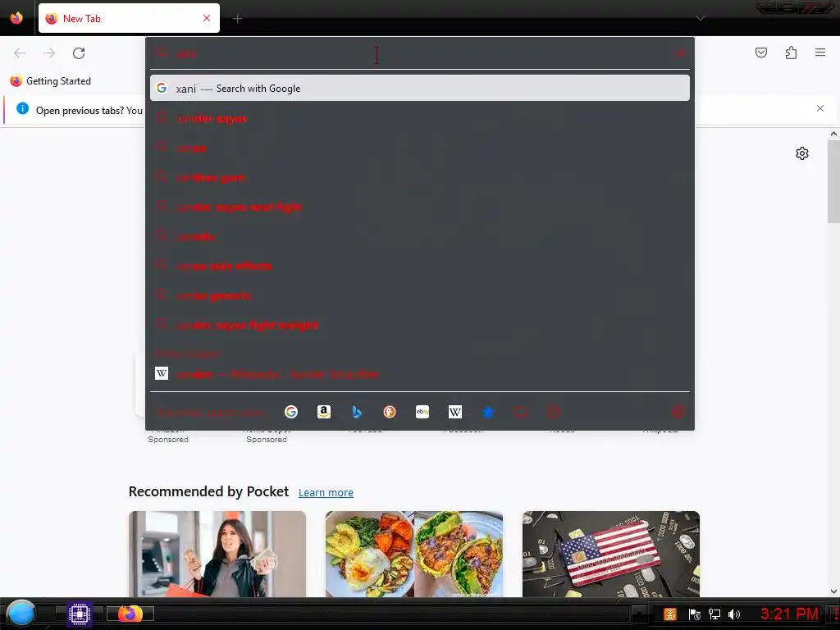
Task: Open the food bowls Pocket story
Action: tap(414, 554)
